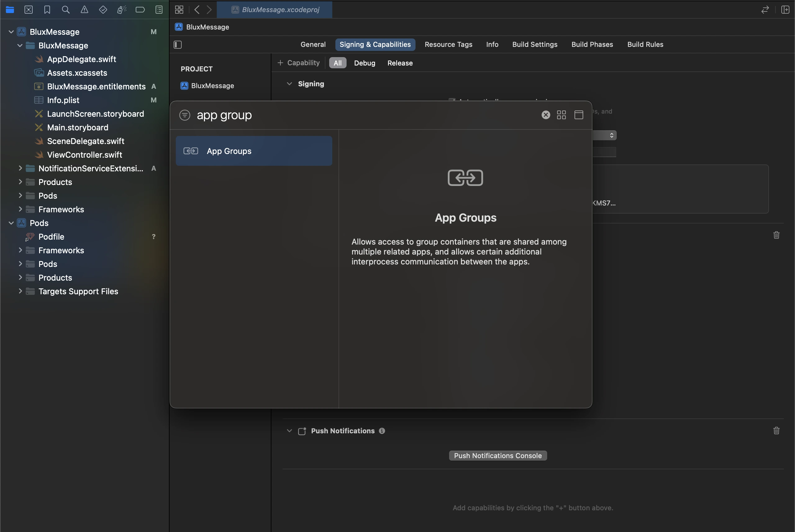Open the Debug navigator spray icon

pos(121,10)
